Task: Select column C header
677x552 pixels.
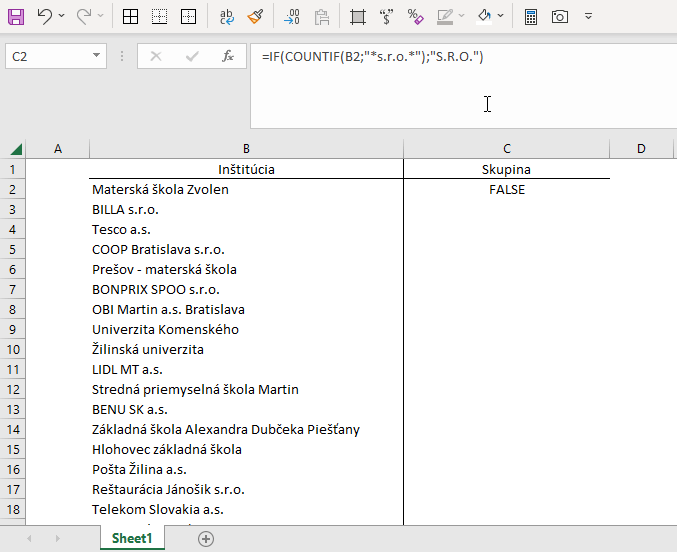Action: pos(507,149)
